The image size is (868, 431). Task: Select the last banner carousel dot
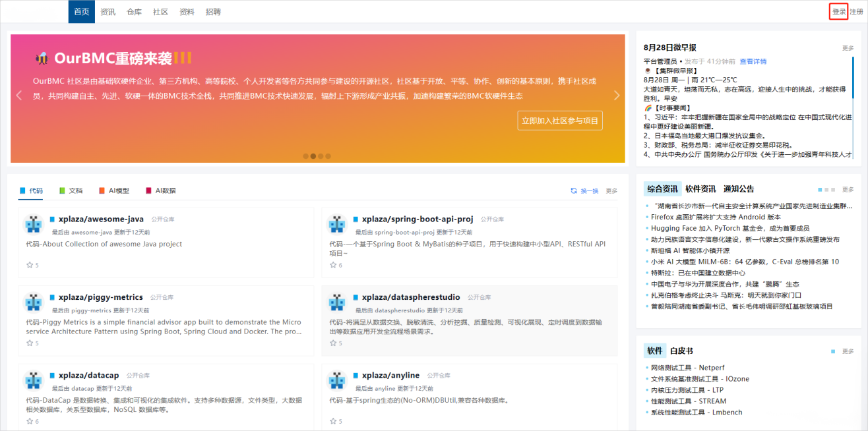tap(328, 156)
